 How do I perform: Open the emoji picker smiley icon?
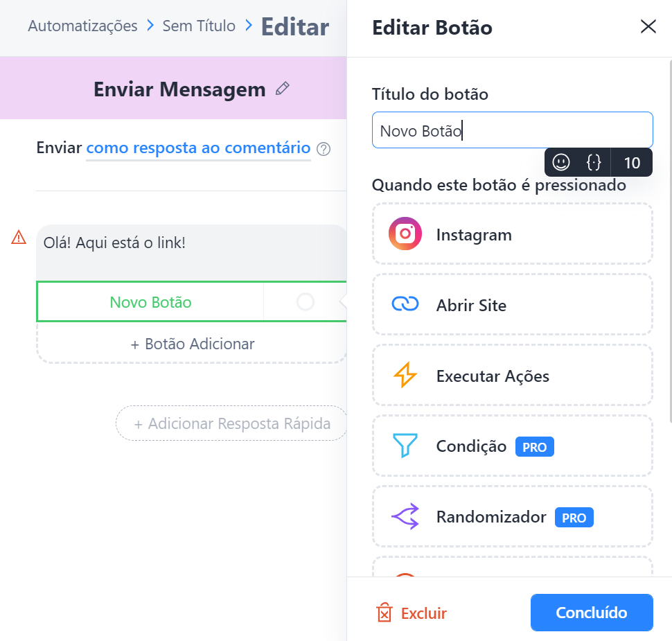pyautogui.click(x=560, y=162)
